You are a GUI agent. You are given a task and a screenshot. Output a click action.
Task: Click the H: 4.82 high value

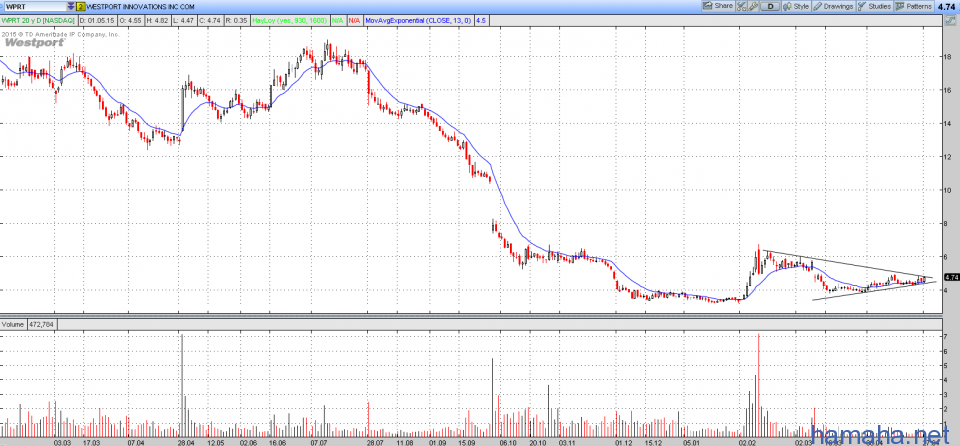coord(156,20)
